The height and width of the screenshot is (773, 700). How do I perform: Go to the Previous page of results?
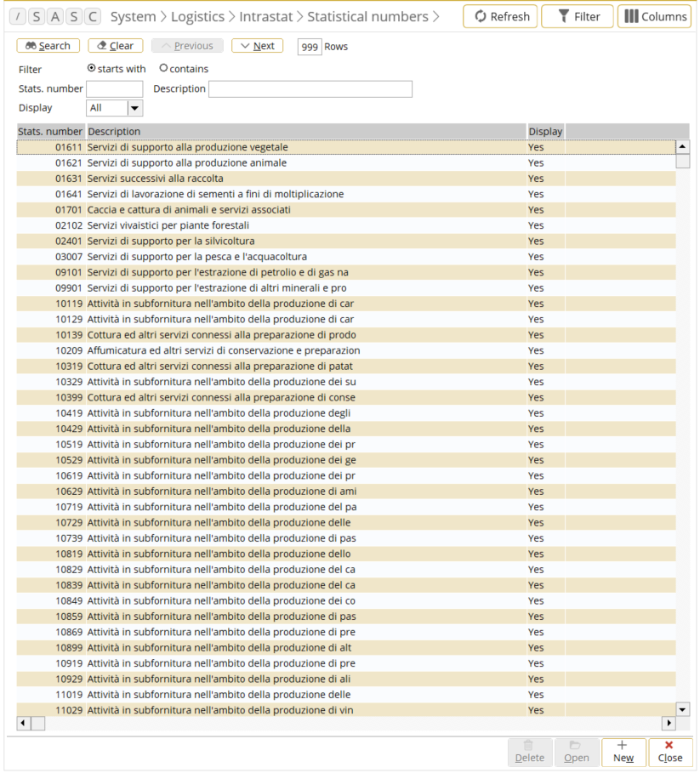[187, 46]
